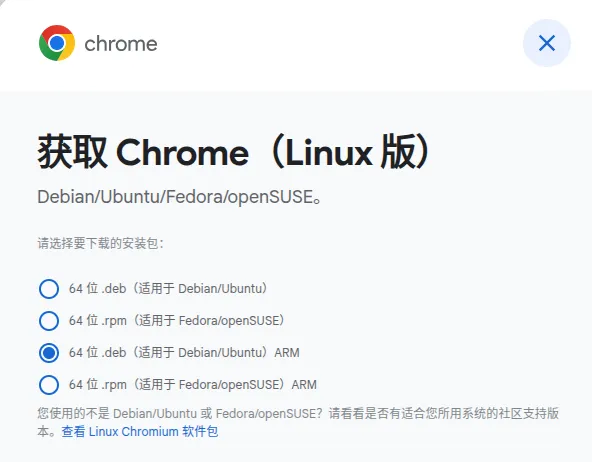
Task: Click '社区支持版' text in the footer note
Action: tap(529, 413)
